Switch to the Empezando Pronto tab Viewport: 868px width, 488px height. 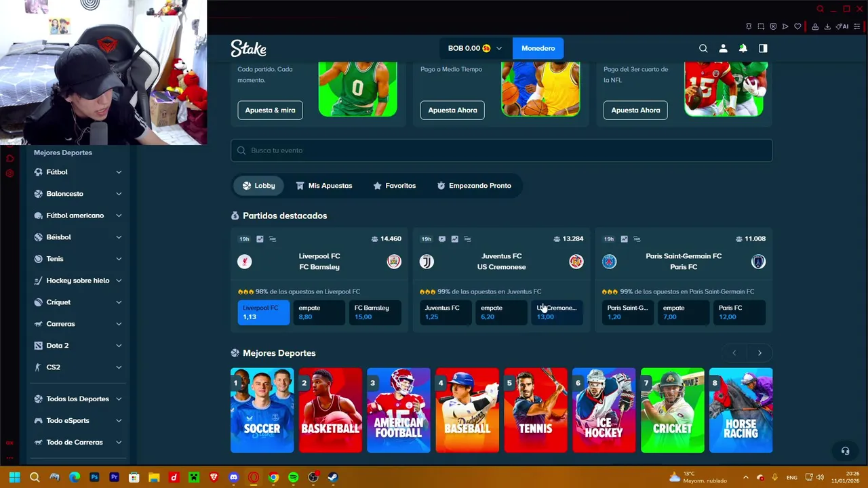tap(474, 186)
